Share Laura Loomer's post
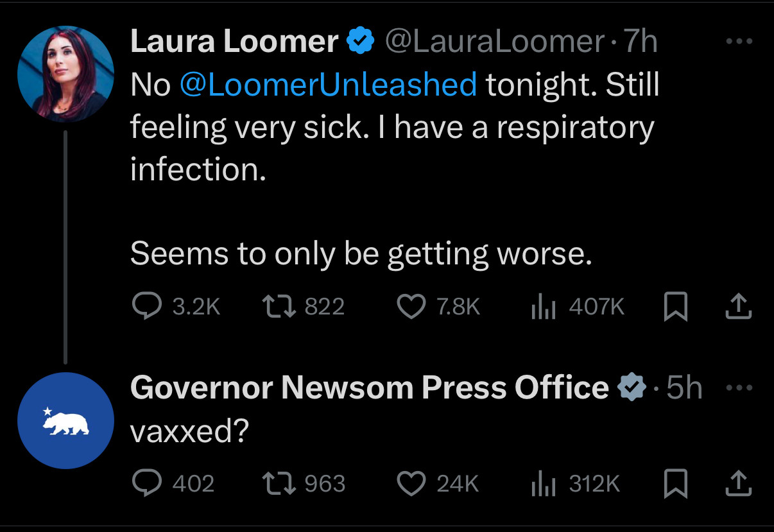774x532 pixels. coord(737,307)
